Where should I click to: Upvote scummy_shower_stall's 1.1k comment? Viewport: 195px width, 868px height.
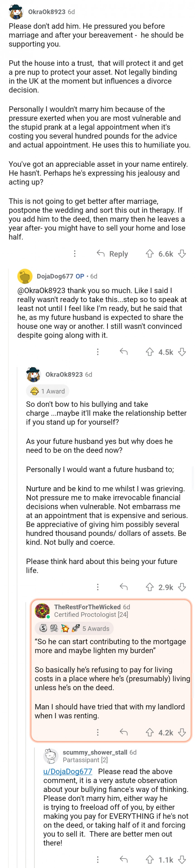pyautogui.click(x=150, y=860)
